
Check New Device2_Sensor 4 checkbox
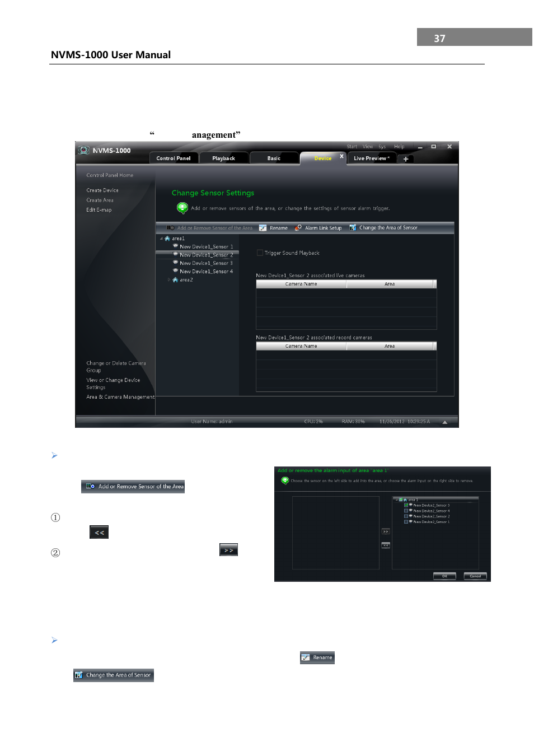pyautogui.click(x=406, y=511)
